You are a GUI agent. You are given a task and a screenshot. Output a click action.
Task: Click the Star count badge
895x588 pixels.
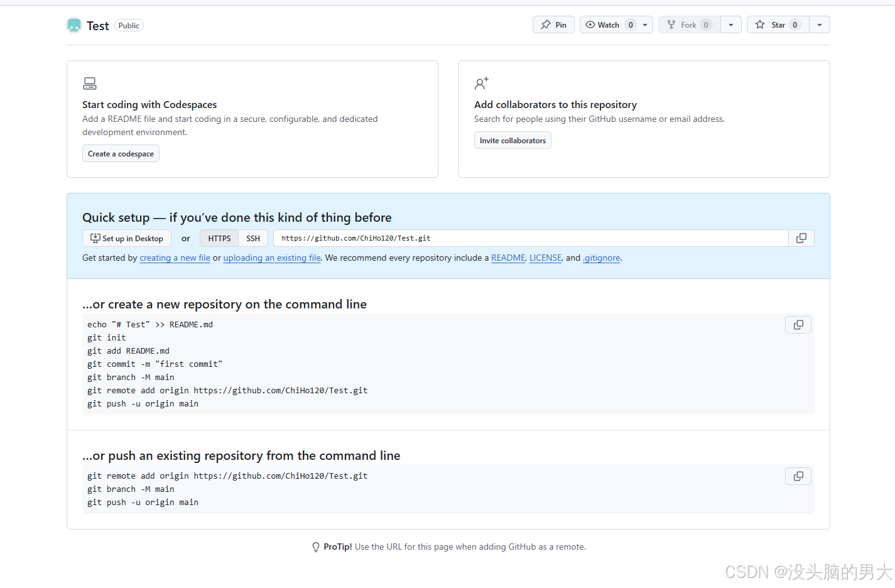point(795,24)
